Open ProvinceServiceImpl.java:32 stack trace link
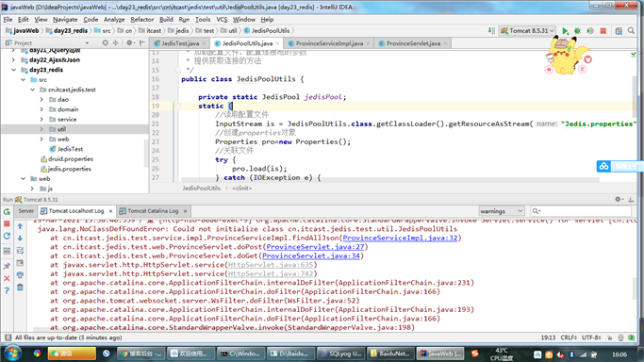 point(400,239)
